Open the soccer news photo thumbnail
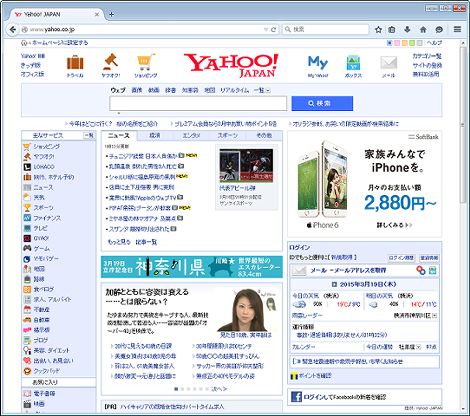The height and width of the screenshot is (416, 470). click(246, 165)
